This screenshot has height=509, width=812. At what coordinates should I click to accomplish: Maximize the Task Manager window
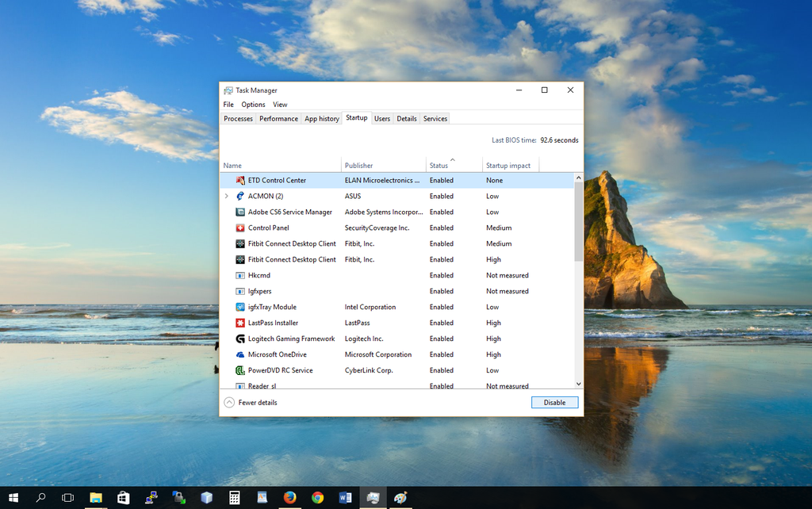coord(544,90)
